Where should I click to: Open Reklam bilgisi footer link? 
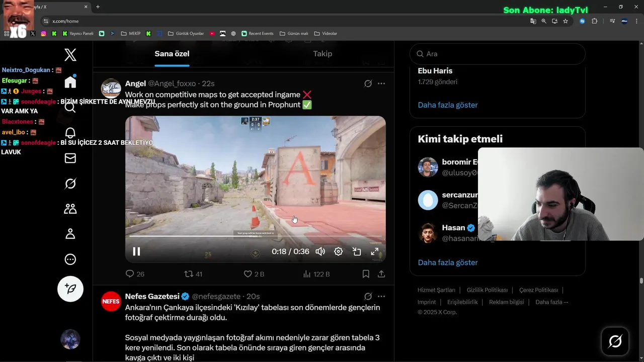pos(507,302)
